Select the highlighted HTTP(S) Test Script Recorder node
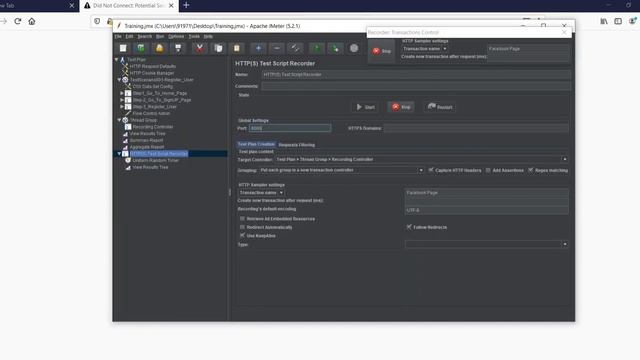Screen dimensions: 640x360 click(x=159, y=154)
